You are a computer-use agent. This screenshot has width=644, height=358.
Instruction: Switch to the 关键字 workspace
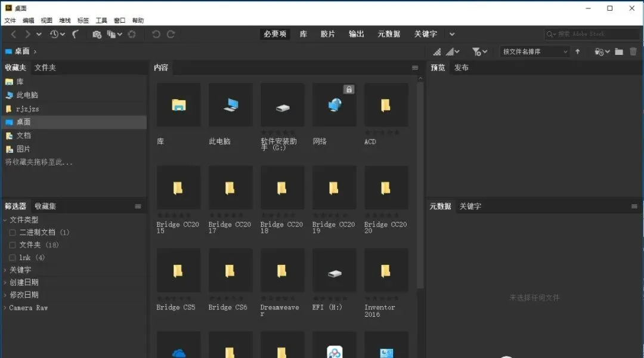pos(426,34)
